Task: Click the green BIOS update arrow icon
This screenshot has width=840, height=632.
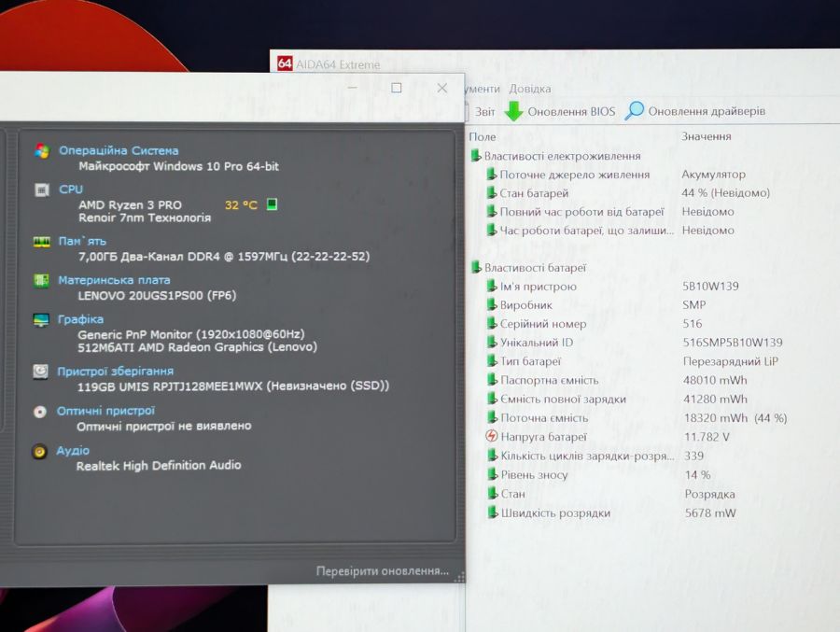Action: coord(513,111)
